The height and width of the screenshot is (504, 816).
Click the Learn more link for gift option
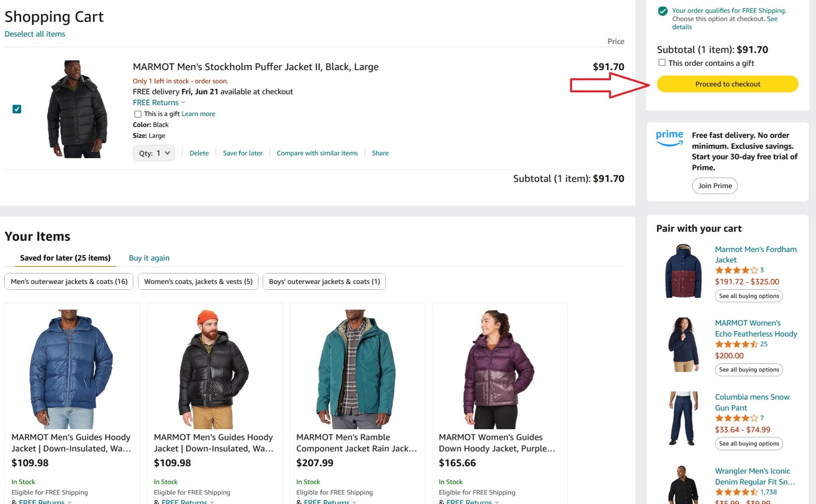coord(198,113)
